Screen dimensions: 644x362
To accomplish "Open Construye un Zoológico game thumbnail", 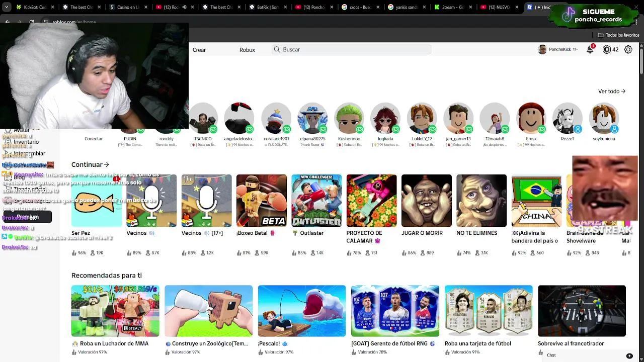I will coord(209,311).
